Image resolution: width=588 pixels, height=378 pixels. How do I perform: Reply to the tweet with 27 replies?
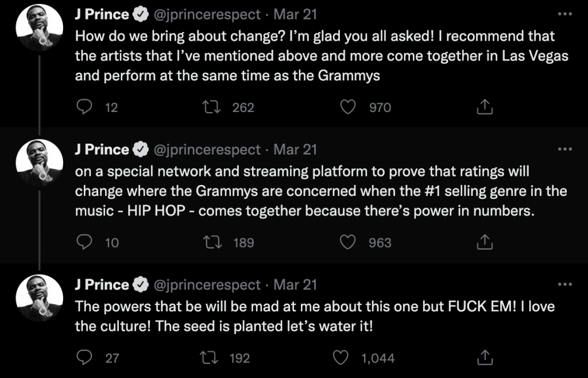(84, 357)
